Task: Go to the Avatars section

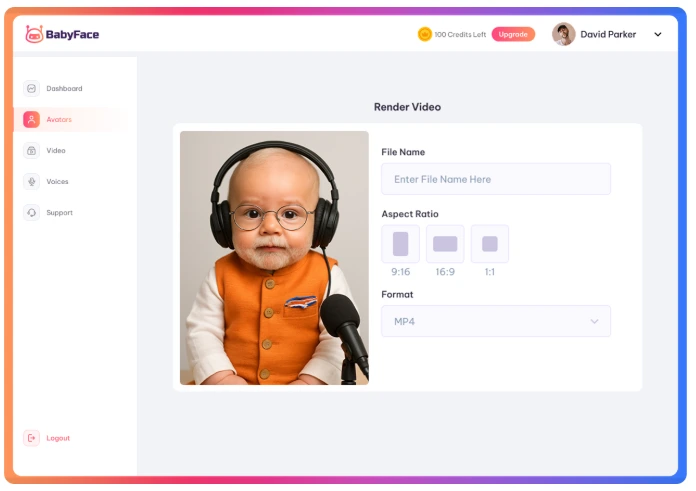Action: pos(59,119)
